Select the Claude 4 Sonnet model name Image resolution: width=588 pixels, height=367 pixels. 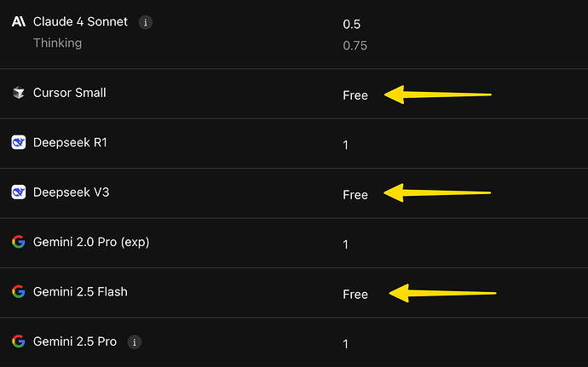(80, 22)
